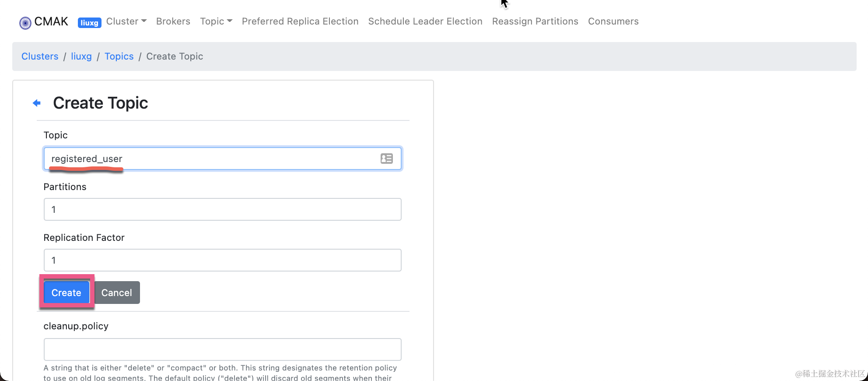Click the CMAK logo icon

click(x=25, y=23)
